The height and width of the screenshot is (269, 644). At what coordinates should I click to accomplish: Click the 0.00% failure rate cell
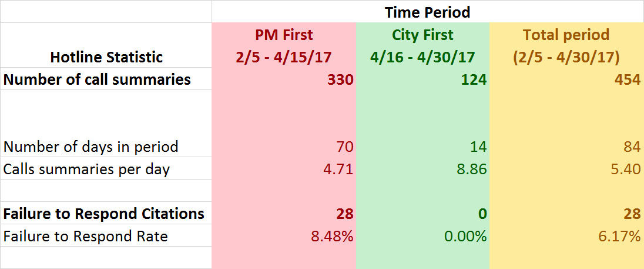click(465, 237)
